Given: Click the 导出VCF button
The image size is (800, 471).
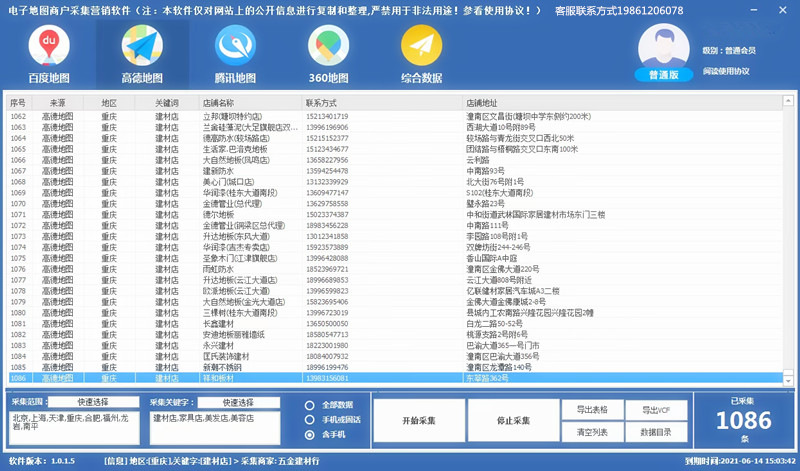Looking at the screenshot, I should click(656, 410).
